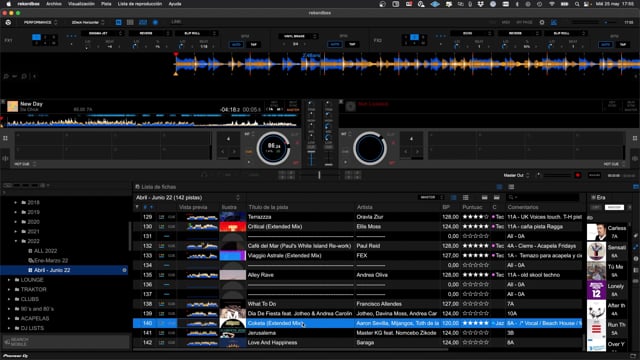Select blue deck assign button in FX1
640x360 pixels.
tap(36, 37)
